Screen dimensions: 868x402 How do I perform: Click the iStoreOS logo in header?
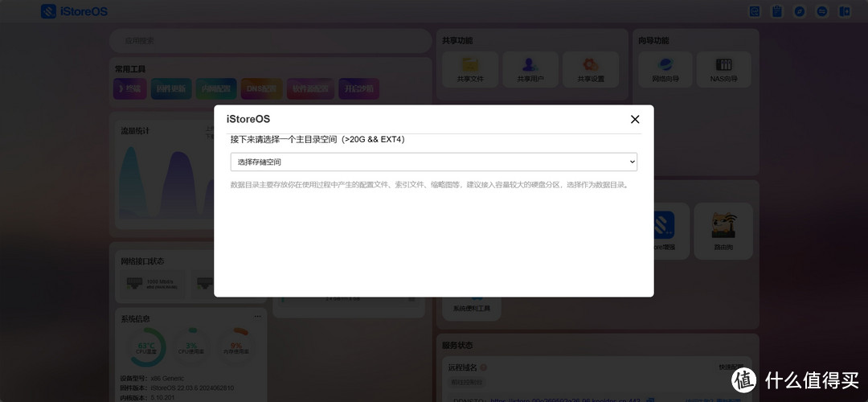pyautogui.click(x=74, y=11)
